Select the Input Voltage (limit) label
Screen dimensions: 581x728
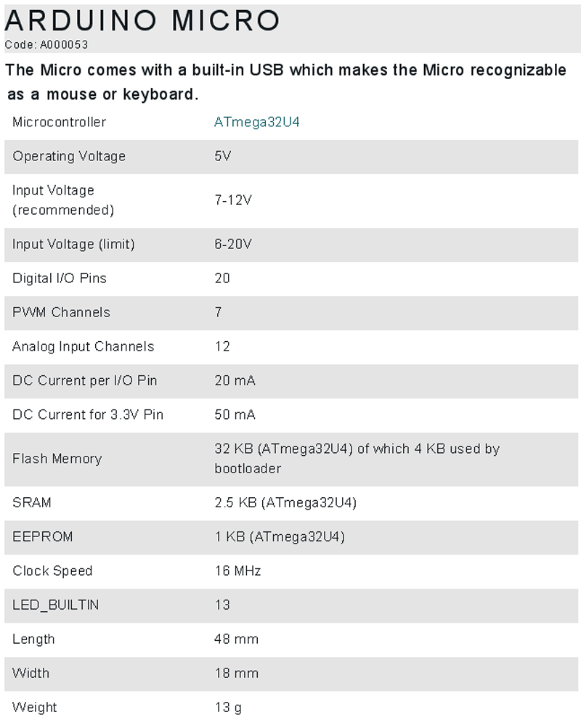click(x=73, y=244)
